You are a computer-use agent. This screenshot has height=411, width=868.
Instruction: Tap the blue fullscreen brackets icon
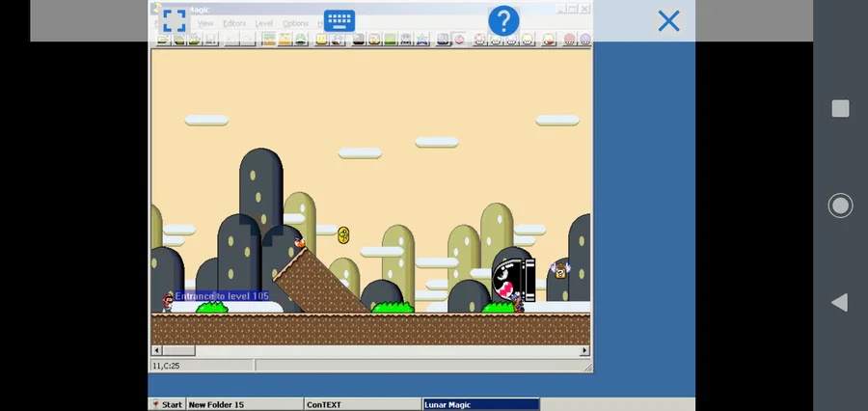[x=174, y=21]
